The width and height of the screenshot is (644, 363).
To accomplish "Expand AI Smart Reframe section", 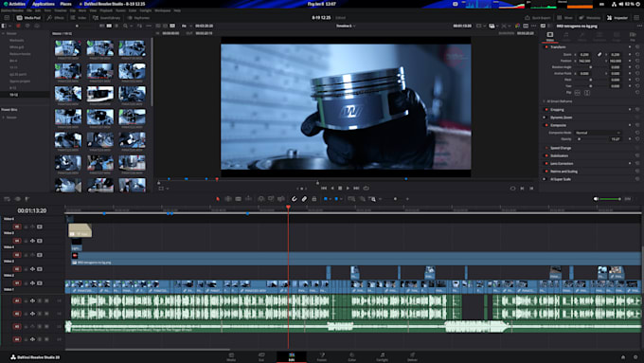I will 559,101.
